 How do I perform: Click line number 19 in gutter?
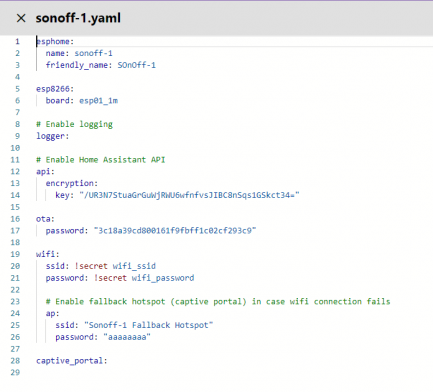[x=15, y=254]
